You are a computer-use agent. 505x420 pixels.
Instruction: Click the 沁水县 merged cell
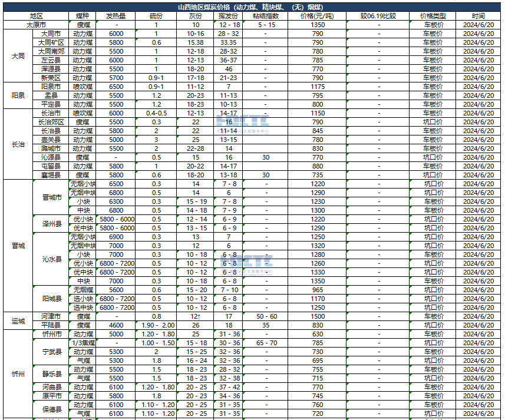pyautogui.click(x=51, y=259)
